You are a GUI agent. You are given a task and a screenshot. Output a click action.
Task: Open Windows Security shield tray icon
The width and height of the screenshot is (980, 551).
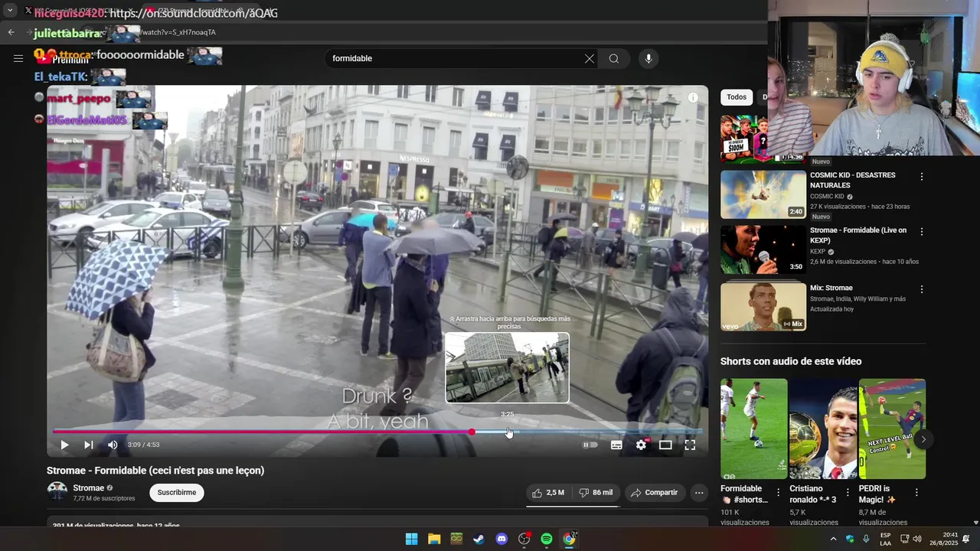tap(850, 539)
